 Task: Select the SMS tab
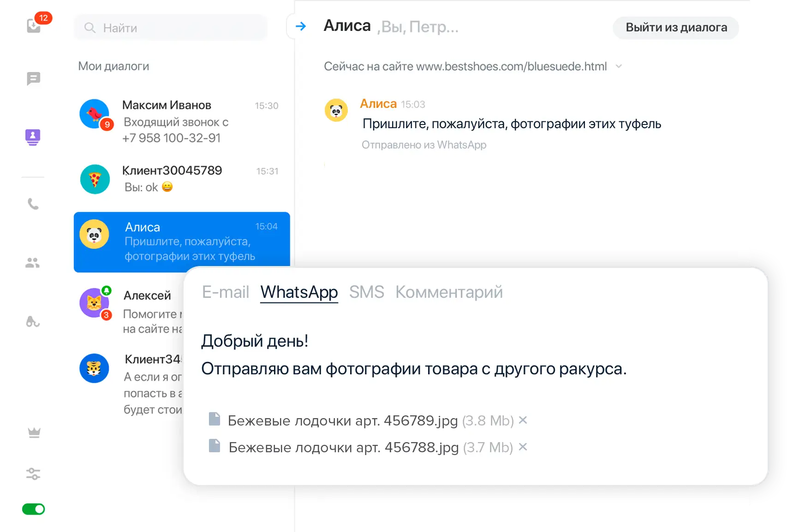click(x=366, y=292)
